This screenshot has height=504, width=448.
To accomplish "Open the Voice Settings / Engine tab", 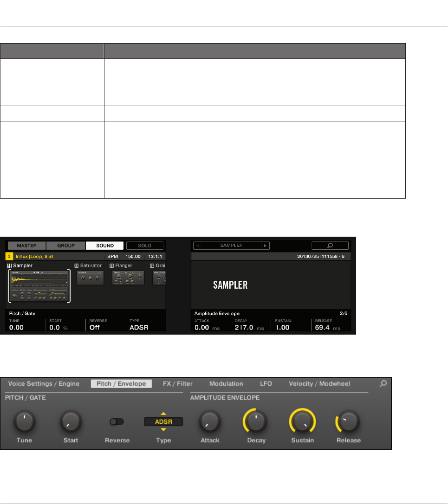I will pos(44,384).
